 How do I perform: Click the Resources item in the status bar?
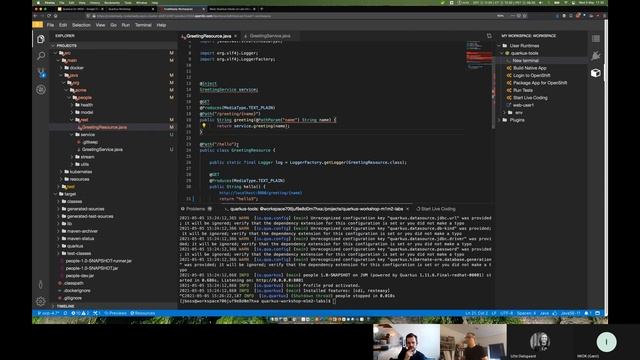pos(142,313)
